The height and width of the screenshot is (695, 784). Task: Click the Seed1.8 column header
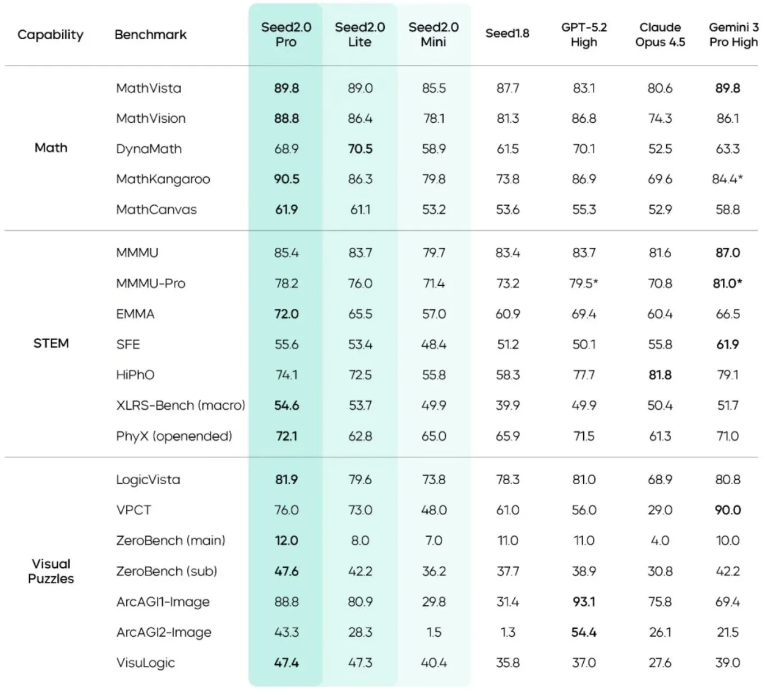point(507,34)
